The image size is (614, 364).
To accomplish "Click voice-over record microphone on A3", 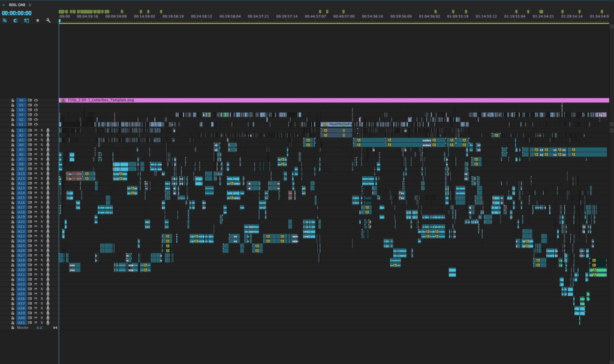I will coord(48,140).
